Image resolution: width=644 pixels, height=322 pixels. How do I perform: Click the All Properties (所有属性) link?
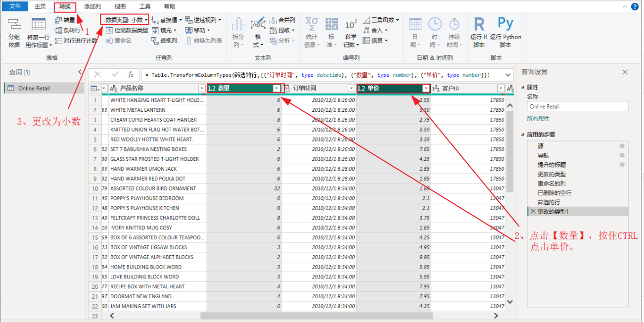click(x=538, y=119)
